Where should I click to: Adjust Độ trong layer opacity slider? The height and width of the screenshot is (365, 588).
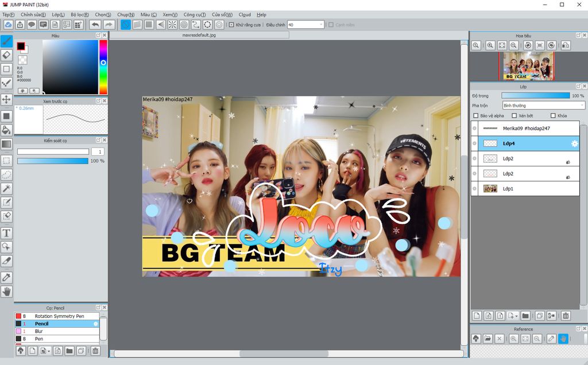pos(535,96)
